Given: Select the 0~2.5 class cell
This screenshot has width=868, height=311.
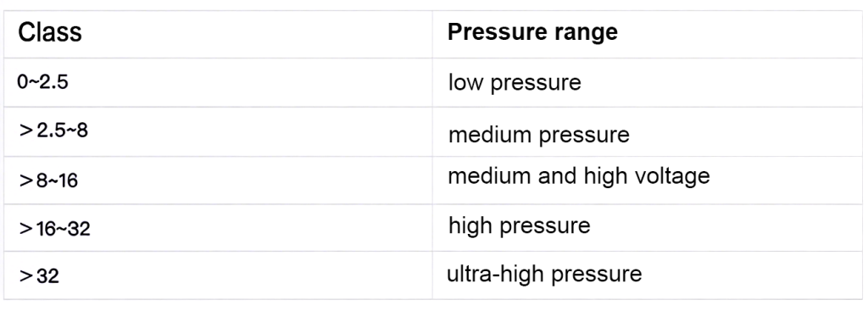Looking at the screenshot, I should (x=218, y=82).
